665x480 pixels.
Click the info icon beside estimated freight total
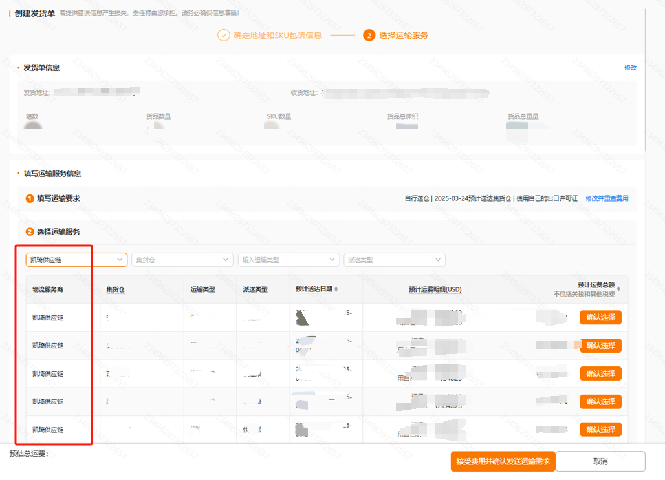click(x=618, y=289)
